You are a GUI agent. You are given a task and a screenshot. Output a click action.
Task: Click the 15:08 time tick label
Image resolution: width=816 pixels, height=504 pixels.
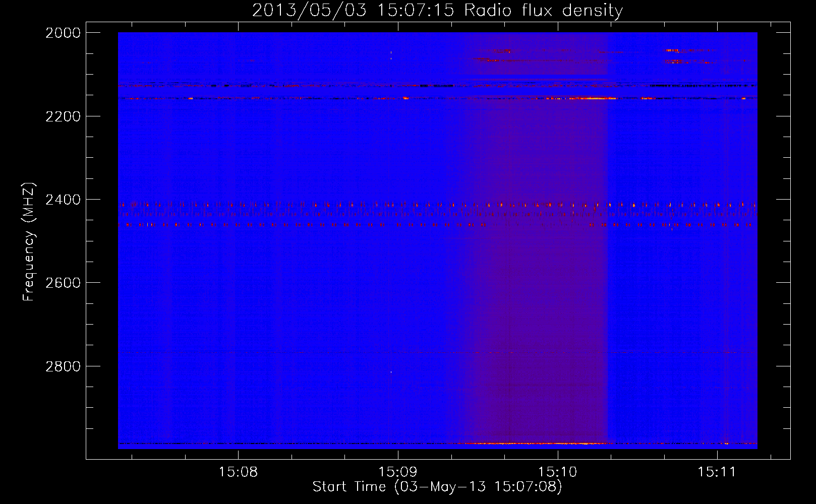[x=238, y=472]
